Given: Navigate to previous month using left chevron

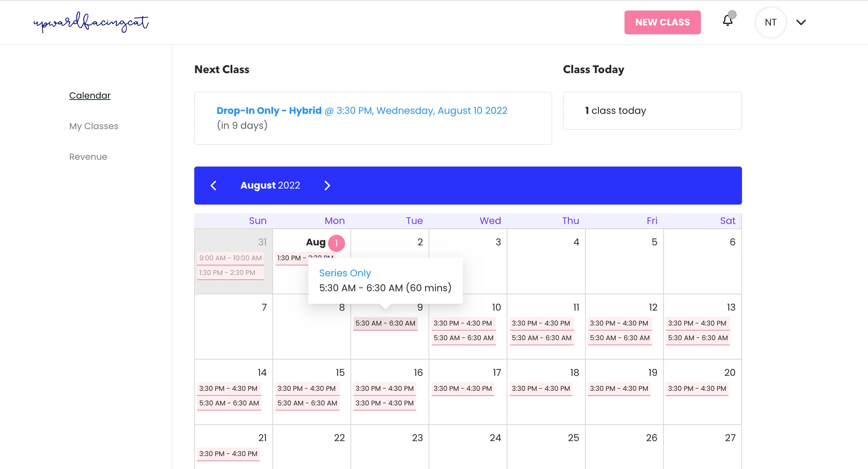Looking at the screenshot, I should click(214, 186).
